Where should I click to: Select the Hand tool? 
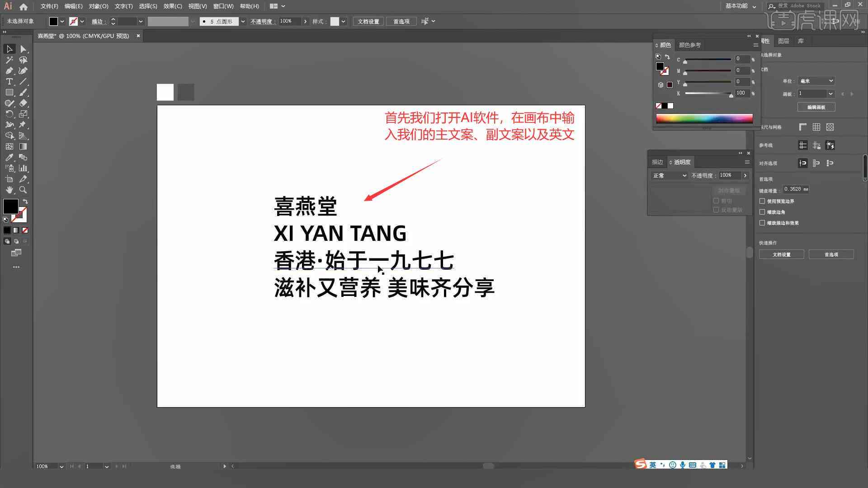[x=9, y=189]
